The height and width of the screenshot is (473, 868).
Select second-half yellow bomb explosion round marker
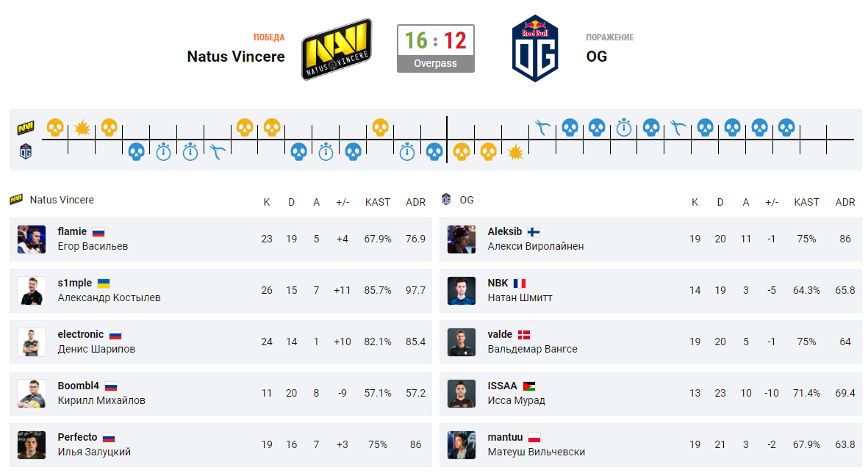click(516, 152)
